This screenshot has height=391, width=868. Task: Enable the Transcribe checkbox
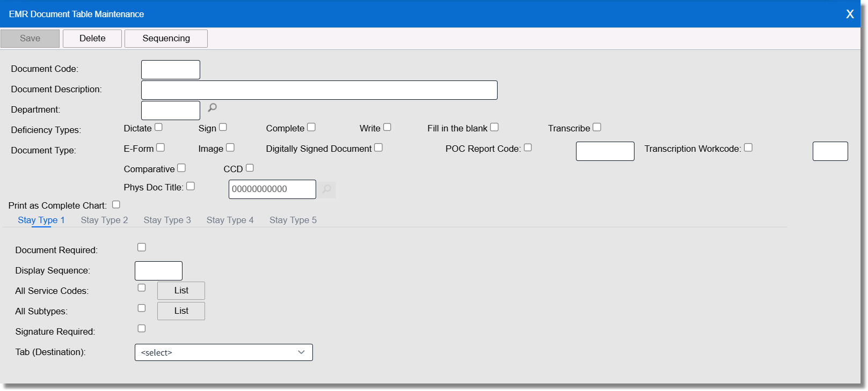[597, 127]
